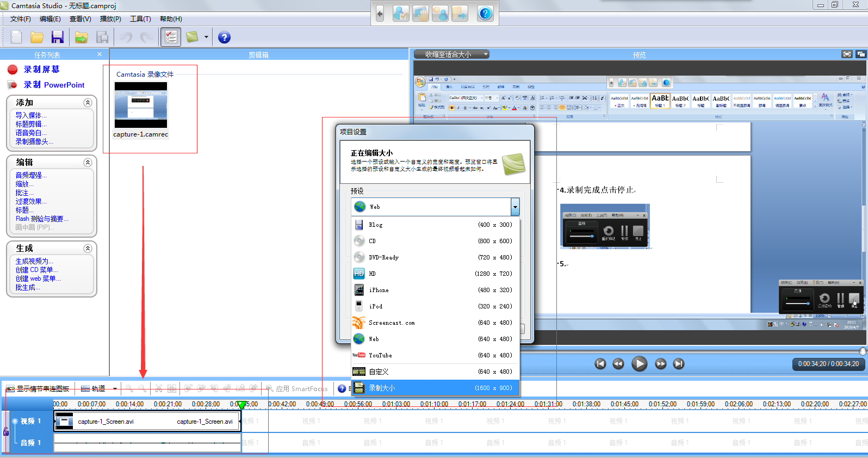
Task: Open 轨道 tracks dropdown
Action: pos(99,388)
